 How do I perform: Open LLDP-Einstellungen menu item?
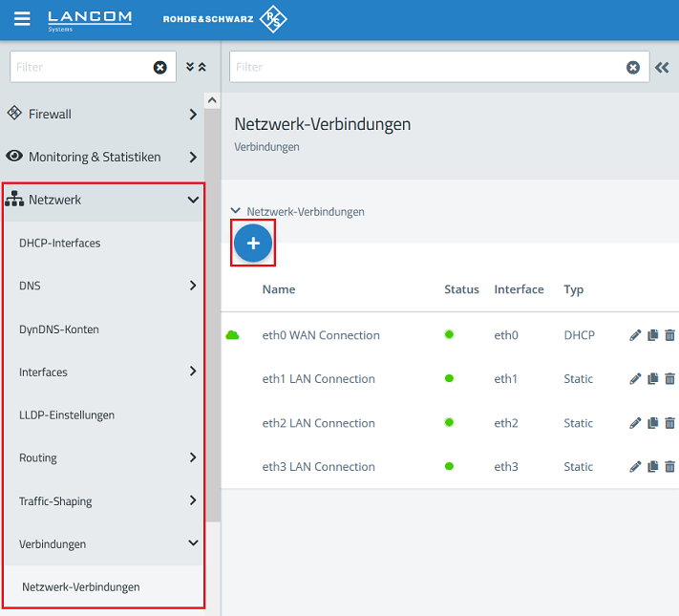67,415
